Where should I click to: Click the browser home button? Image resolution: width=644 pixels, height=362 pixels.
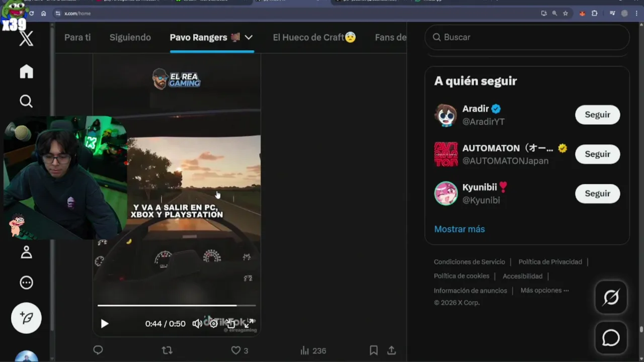point(44,14)
